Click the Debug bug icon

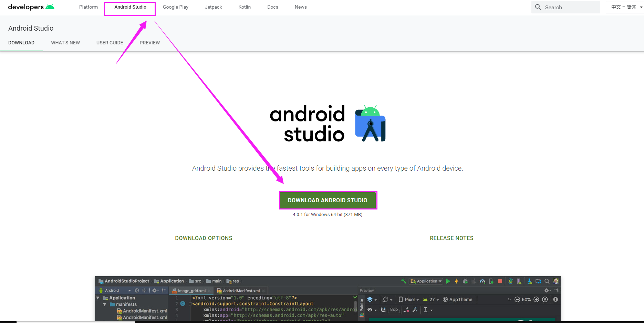pyautogui.click(x=465, y=281)
